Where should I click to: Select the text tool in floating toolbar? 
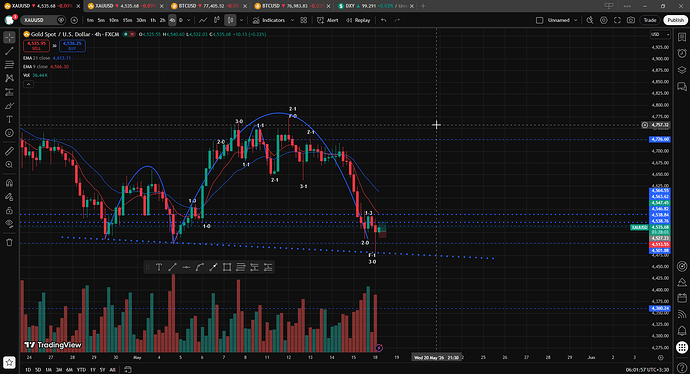(x=159, y=267)
